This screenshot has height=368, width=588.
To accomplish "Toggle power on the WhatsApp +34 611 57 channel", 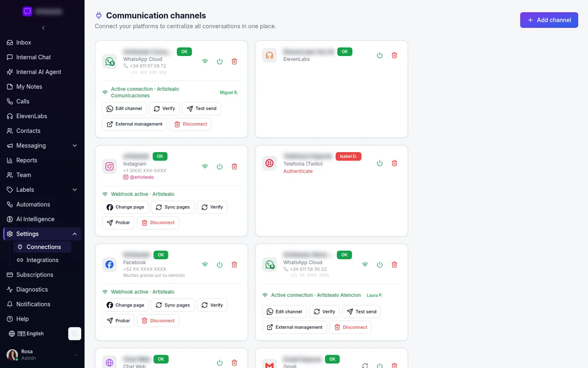I will click(220, 61).
